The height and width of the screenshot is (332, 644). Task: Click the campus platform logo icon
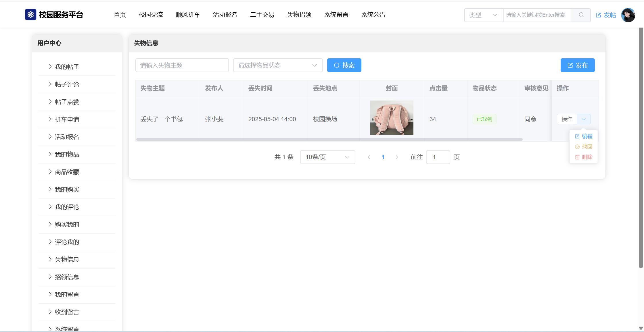30,15
